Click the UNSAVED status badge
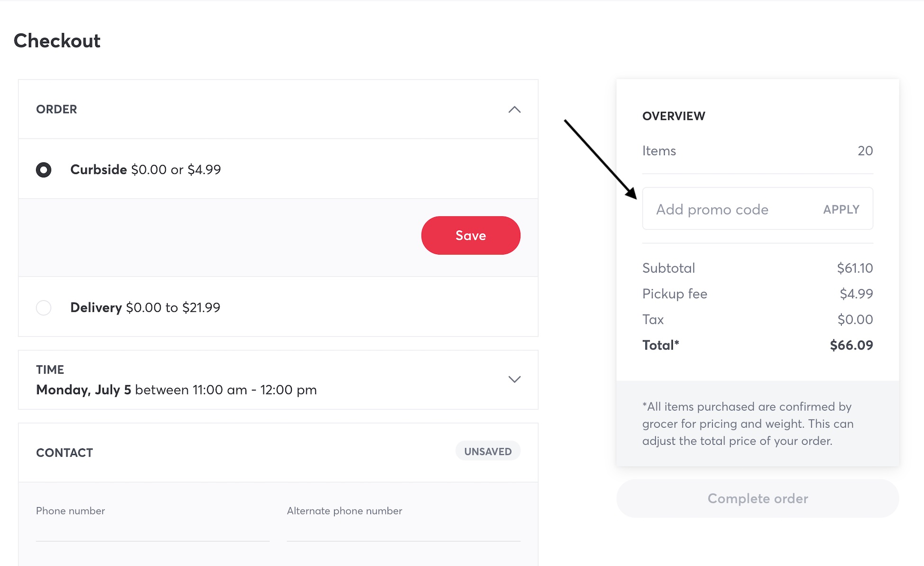The width and height of the screenshot is (924, 566). point(488,451)
